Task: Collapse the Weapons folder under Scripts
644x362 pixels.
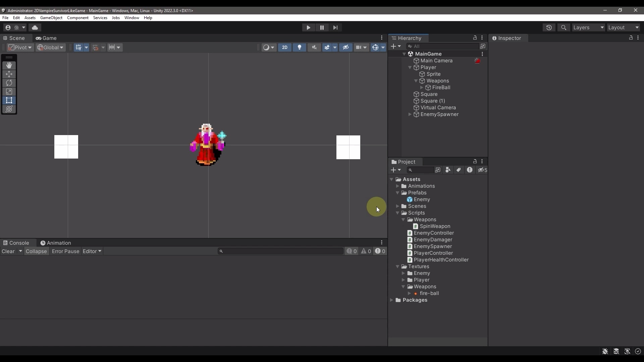Action: click(x=404, y=220)
